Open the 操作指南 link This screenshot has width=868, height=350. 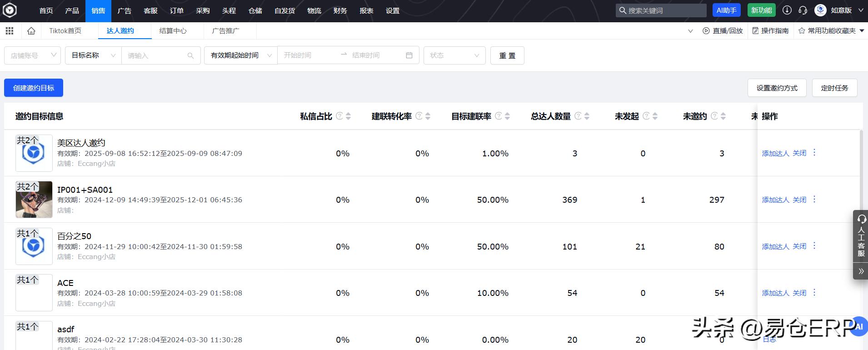(x=770, y=31)
